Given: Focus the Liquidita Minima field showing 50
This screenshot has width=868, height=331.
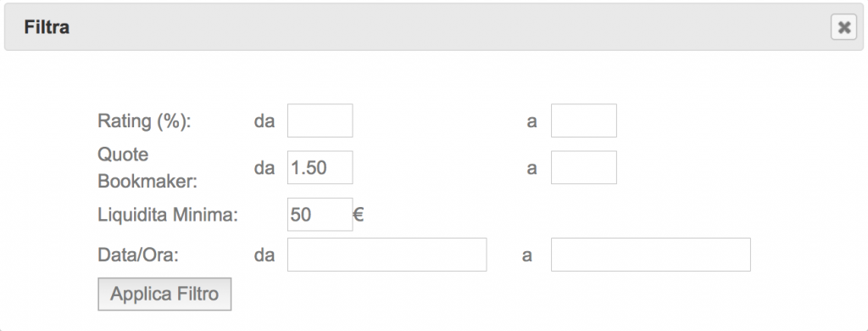Looking at the screenshot, I should pos(320,215).
